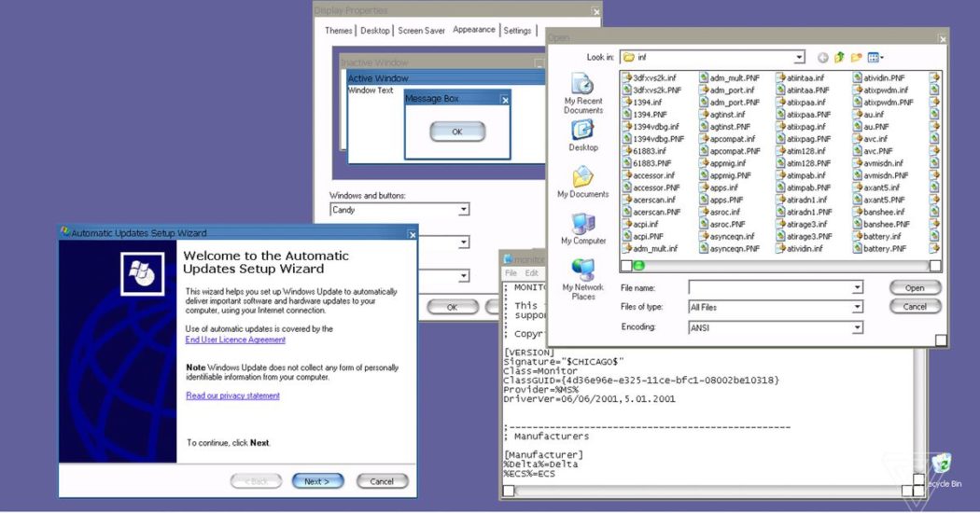Screen dimensions: 980x513
Task: Open My Recent Documents in places bar
Action: coord(582,92)
